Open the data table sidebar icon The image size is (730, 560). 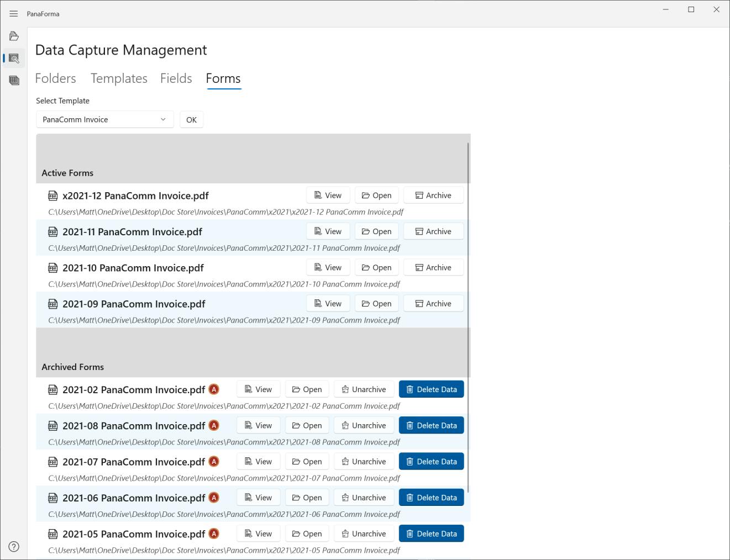(14, 81)
